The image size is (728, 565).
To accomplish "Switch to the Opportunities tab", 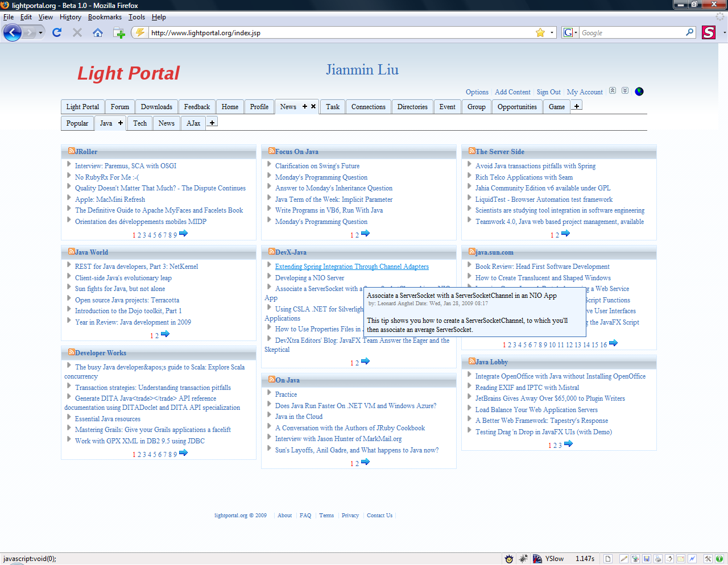I will point(517,107).
